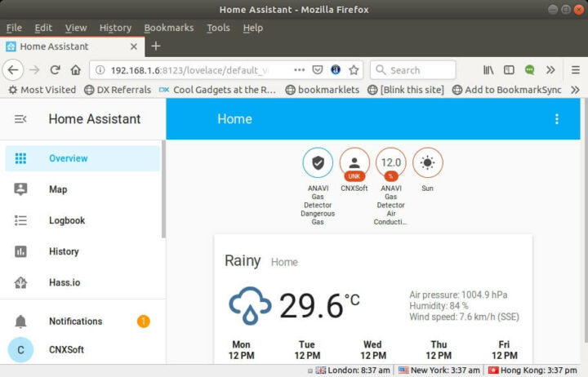
Task: Click the Wed 12 PM forecast
Action: [372, 350]
